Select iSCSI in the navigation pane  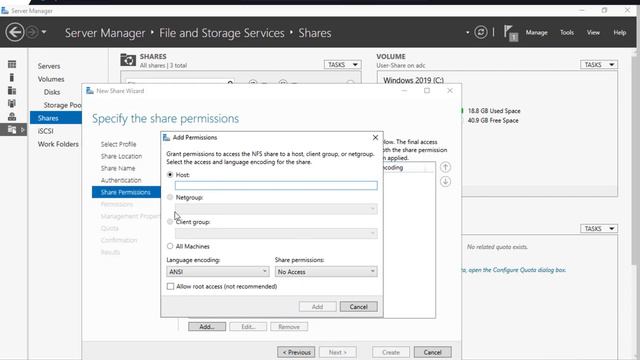coord(45,131)
